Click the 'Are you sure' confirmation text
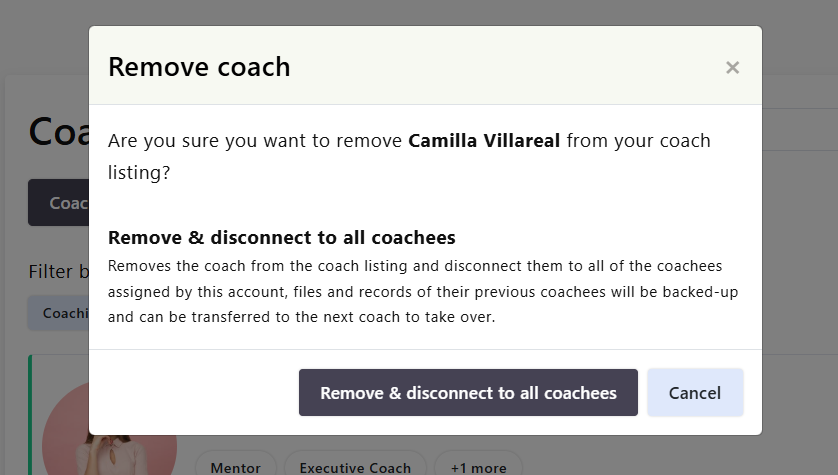The image size is (838, 475). click(256, 140)
